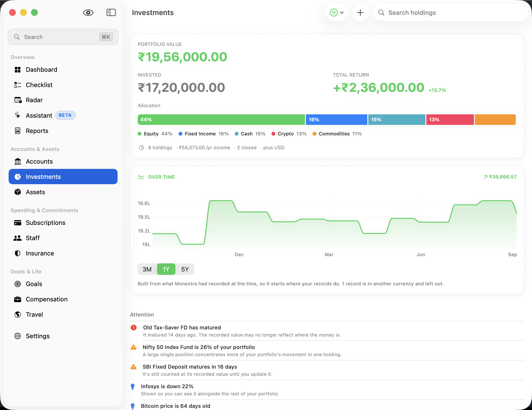Navigate to Accounts

[63, 162]
